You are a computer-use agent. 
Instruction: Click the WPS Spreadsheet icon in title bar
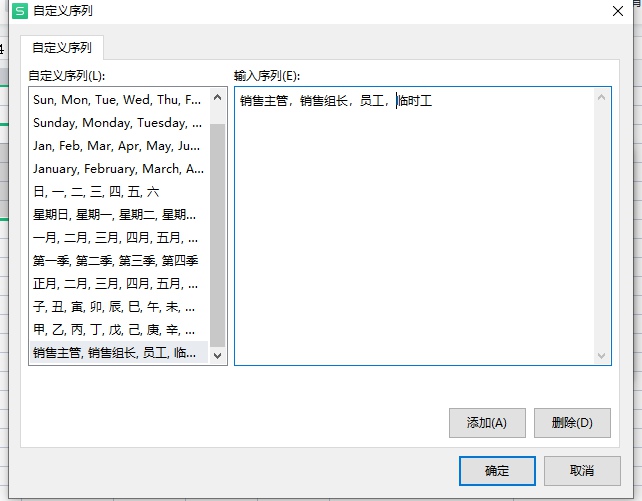[x=20, y=11]
